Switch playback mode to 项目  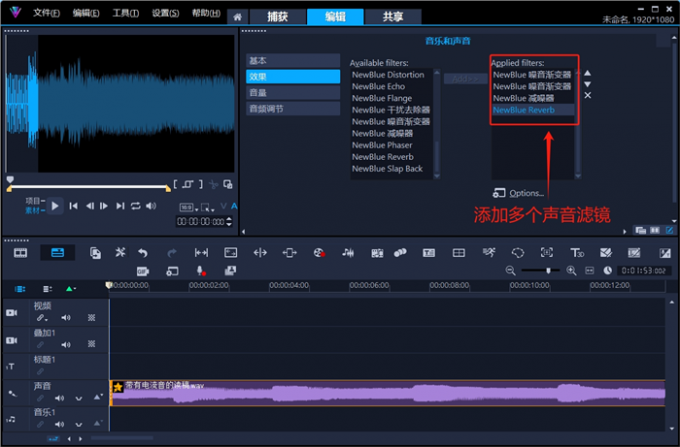click(x=35, y=201)
